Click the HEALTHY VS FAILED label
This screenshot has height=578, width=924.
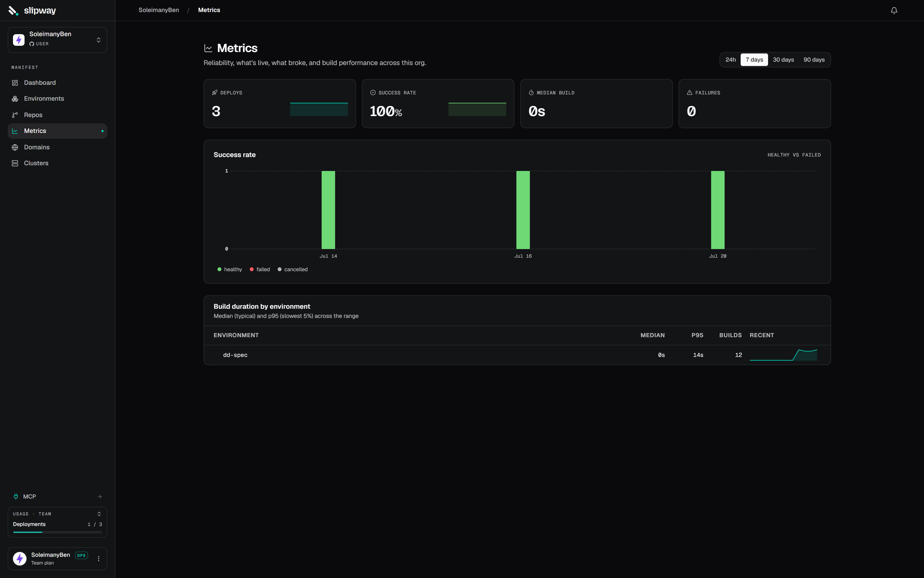tap(794, 155)
